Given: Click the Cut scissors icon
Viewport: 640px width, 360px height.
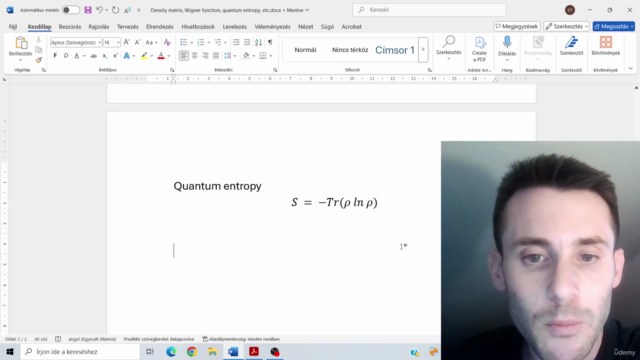Looking at the screenshot, I should tap(39, 40).
